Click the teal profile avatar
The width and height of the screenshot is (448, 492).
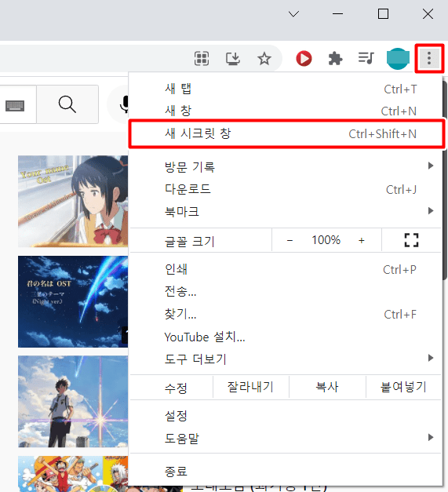coord(398,59)
